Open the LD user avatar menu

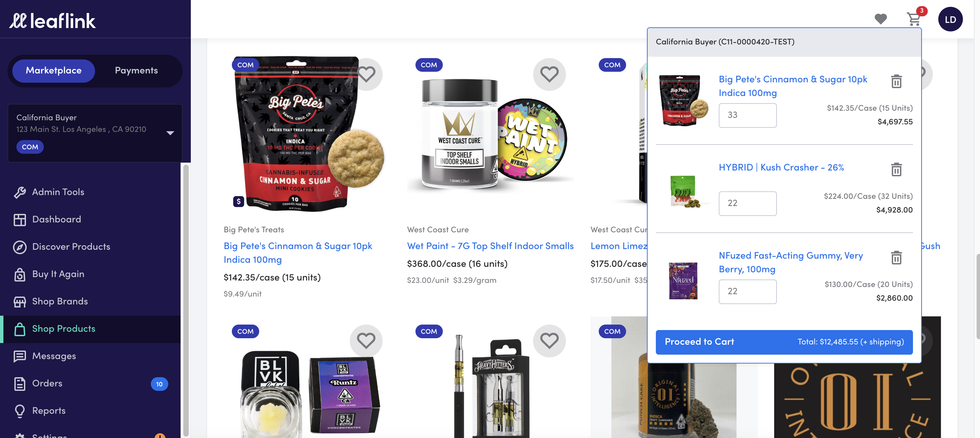(x=950, y=19)
